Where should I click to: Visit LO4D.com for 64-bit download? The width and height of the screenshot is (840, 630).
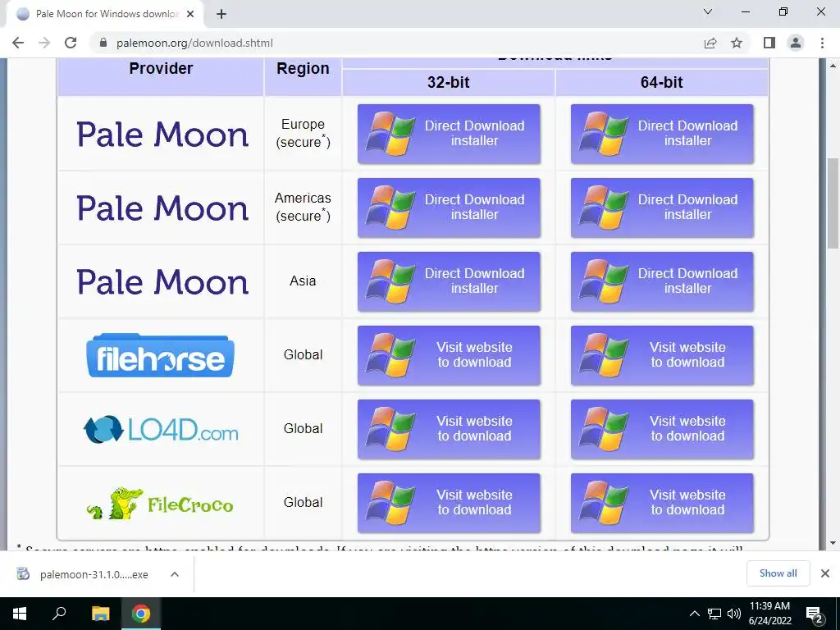pos(662,430)
